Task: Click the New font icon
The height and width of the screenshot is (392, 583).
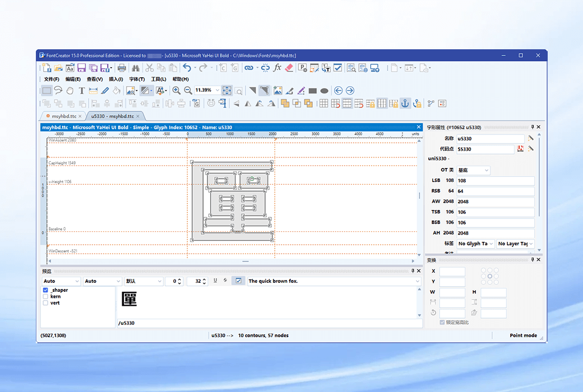Action: pyautogui.click(x=47, y=68)
